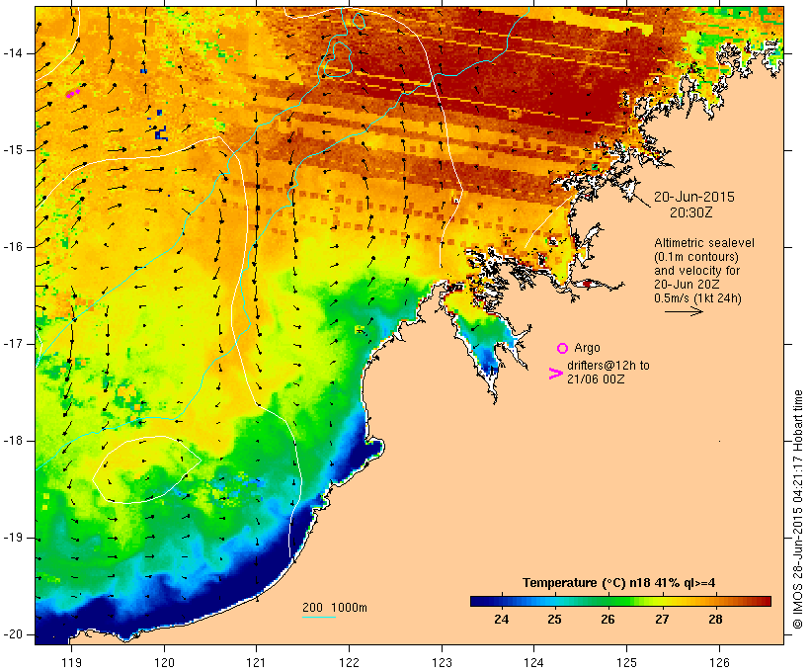Click the '20-Jun-2015' date label
This screenshot has width=810, height=672.
(x=693, y=197)
